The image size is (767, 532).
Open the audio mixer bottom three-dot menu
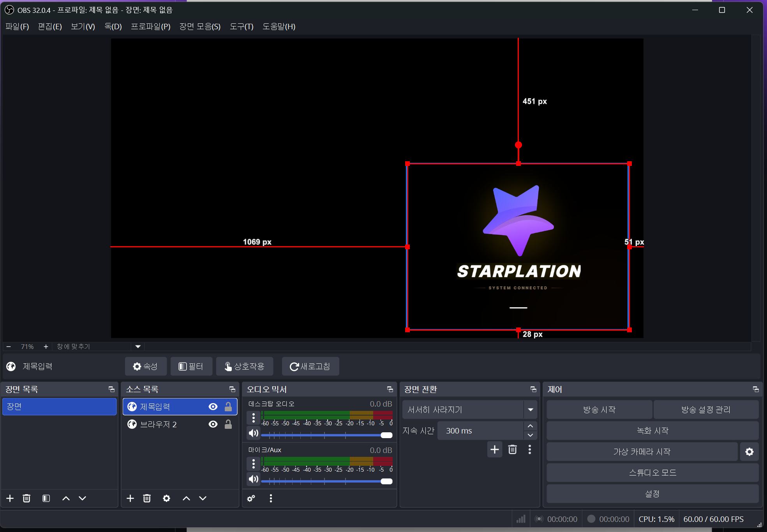tap(271, 498)
